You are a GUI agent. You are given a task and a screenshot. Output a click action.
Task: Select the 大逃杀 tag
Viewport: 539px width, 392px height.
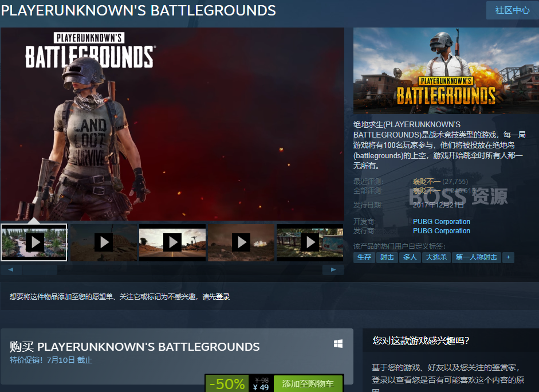pyautogui.click(x=436, y=257)
